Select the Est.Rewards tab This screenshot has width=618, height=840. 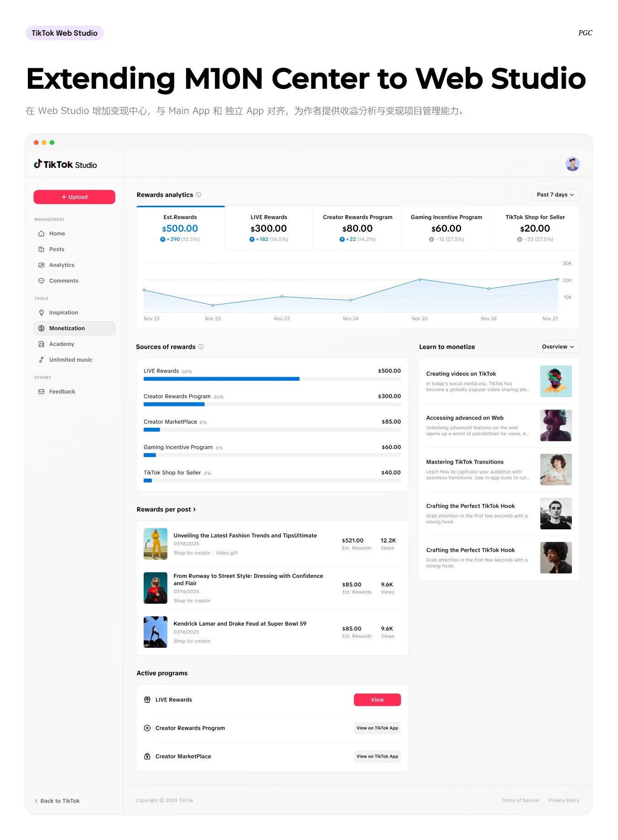click(180, 228)
